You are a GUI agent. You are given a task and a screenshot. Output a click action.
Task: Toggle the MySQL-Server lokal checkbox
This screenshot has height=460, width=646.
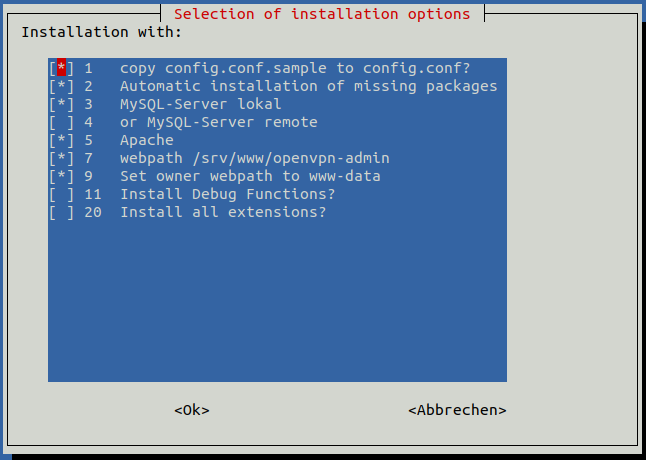point(61,104)
